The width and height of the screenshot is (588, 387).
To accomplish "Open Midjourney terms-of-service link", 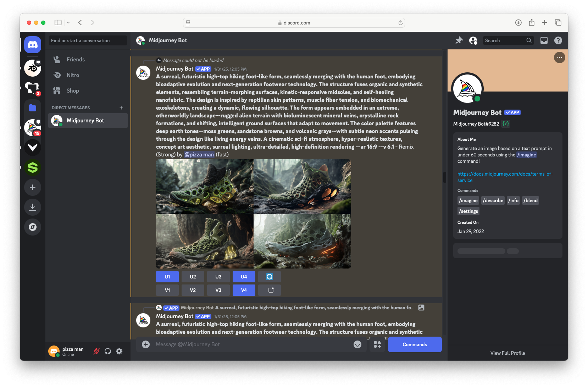I will click(505, 177).
